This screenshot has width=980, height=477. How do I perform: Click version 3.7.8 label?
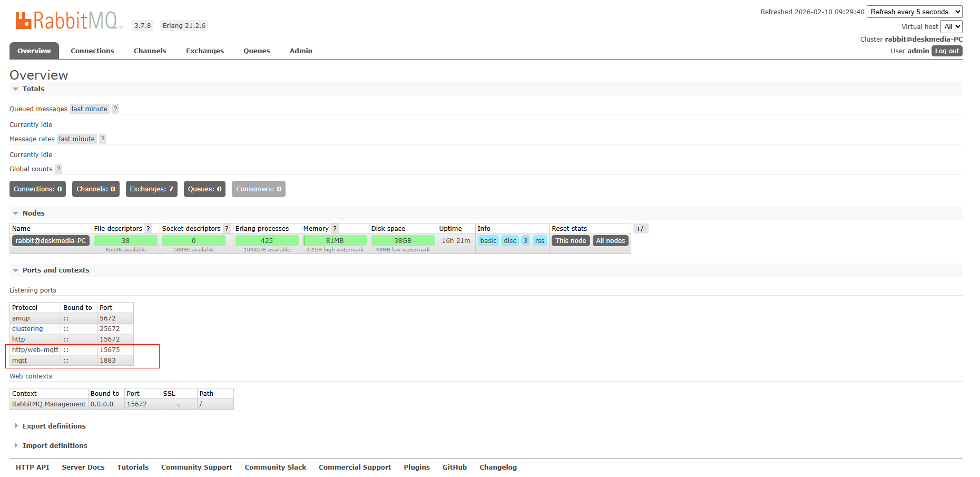(x=142, y=25)
